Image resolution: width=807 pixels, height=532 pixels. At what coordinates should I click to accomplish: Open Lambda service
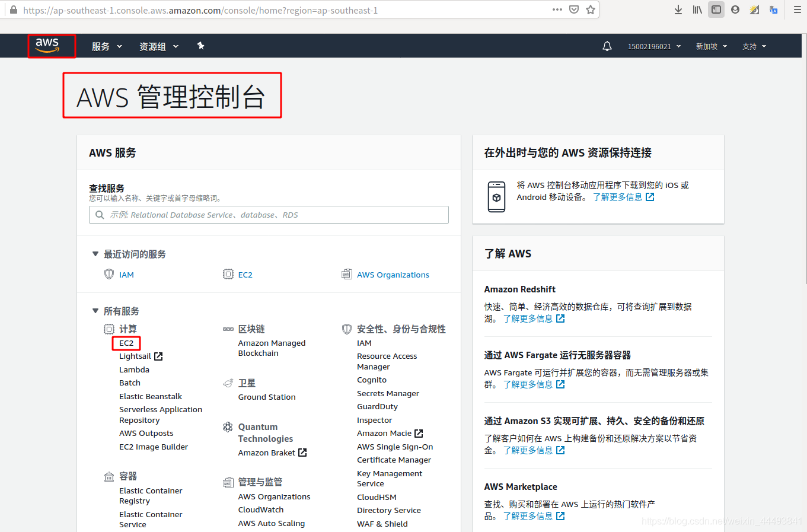(134, 369)
